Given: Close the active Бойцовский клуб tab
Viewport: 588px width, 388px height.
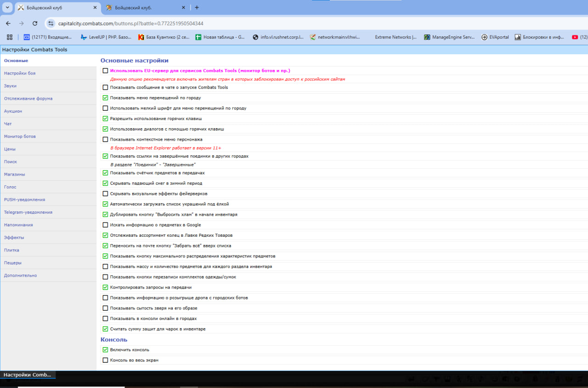Looking at the screenshot, I should coord(95,8).
